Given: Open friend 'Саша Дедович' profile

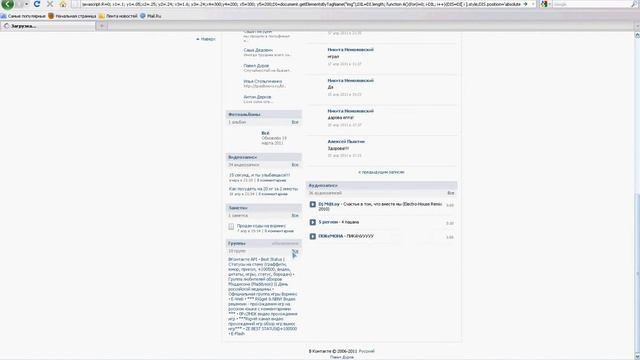Looking at the screenshot, I should tap(258, 50).
